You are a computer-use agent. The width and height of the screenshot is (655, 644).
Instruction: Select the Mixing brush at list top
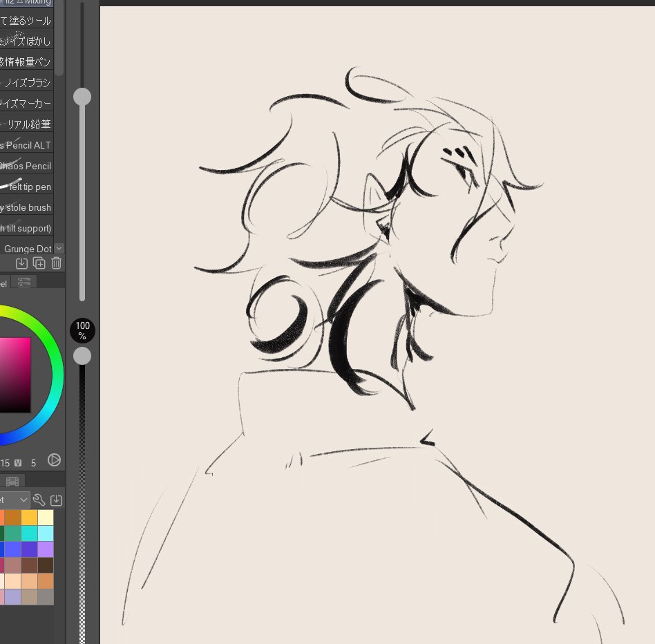click(27, 3)
